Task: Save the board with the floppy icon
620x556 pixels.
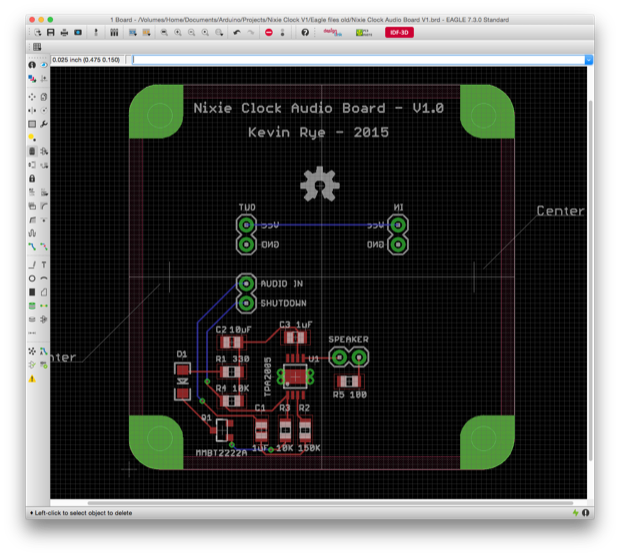Action: click(x=51, y=32)
